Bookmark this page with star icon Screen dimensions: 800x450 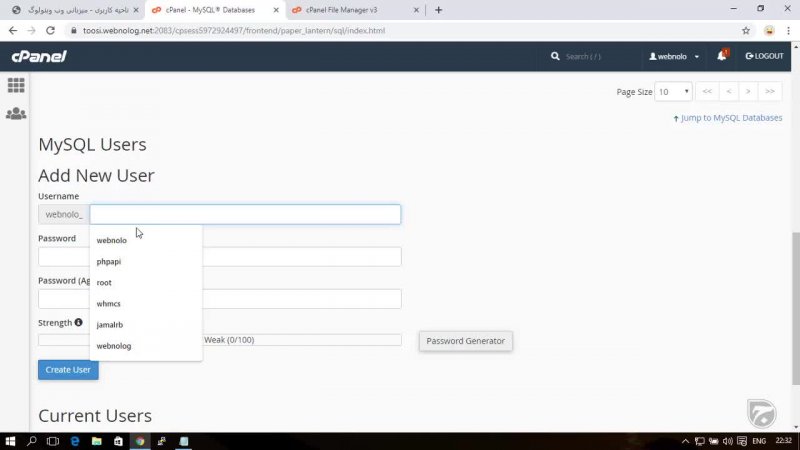pyautogui.click(x=746, y=31)
